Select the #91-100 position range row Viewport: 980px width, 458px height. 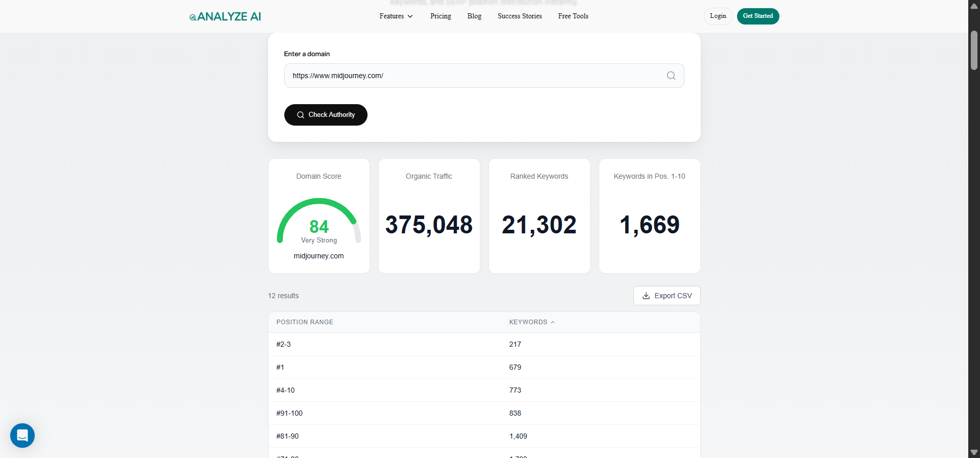tap(484, 413)
